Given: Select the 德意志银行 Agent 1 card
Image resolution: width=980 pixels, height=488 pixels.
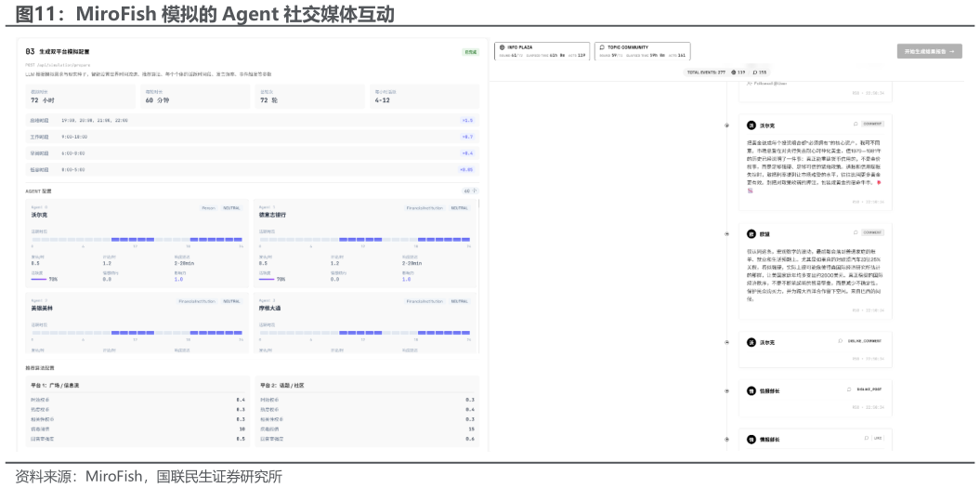Looking at the screenshot, I should pos(365,244).
